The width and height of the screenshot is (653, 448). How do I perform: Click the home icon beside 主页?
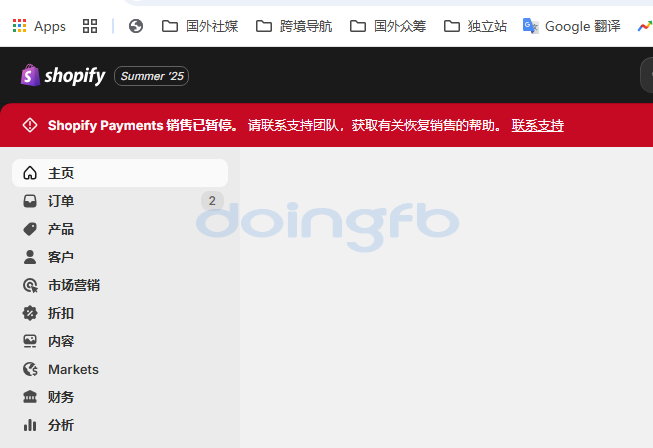[x=30, y=173]
